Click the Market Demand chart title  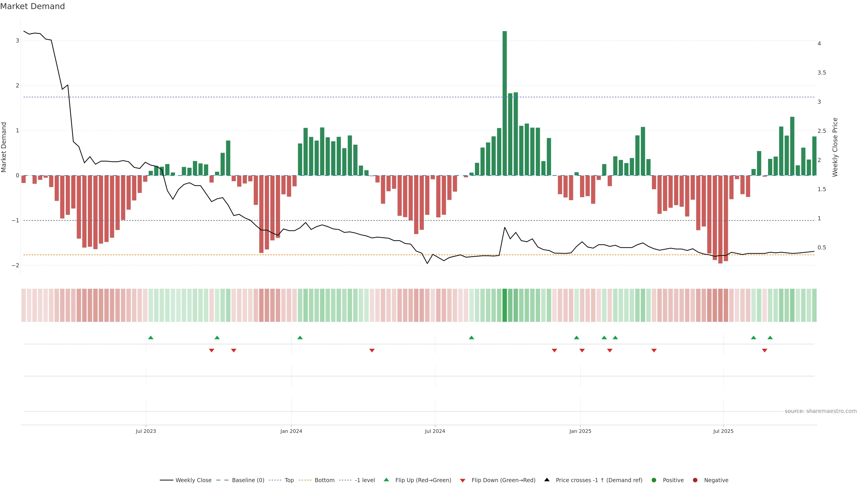coord(32,6)
